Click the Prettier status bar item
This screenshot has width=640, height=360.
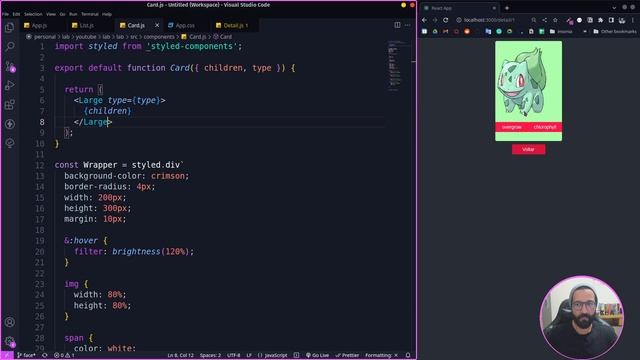[x=347, y=356]
